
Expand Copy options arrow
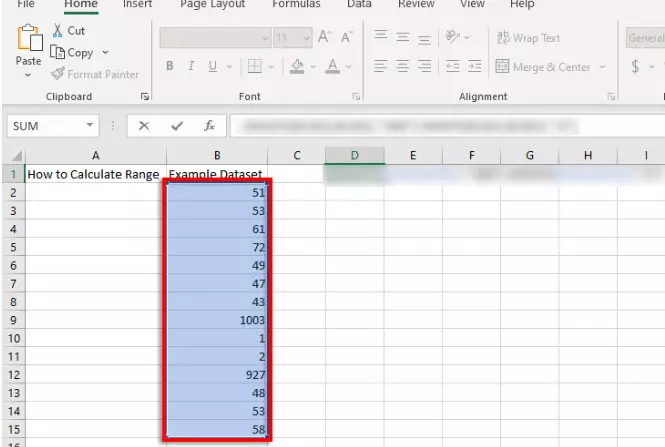click(105, 52)
